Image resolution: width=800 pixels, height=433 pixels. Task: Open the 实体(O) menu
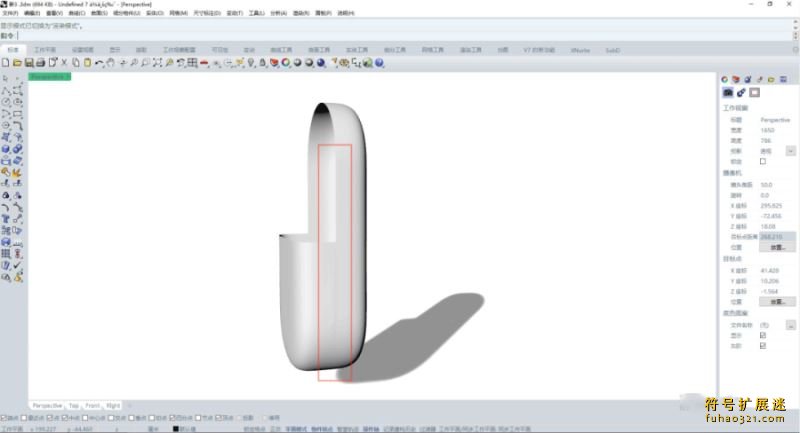click(x=155, y=13)
